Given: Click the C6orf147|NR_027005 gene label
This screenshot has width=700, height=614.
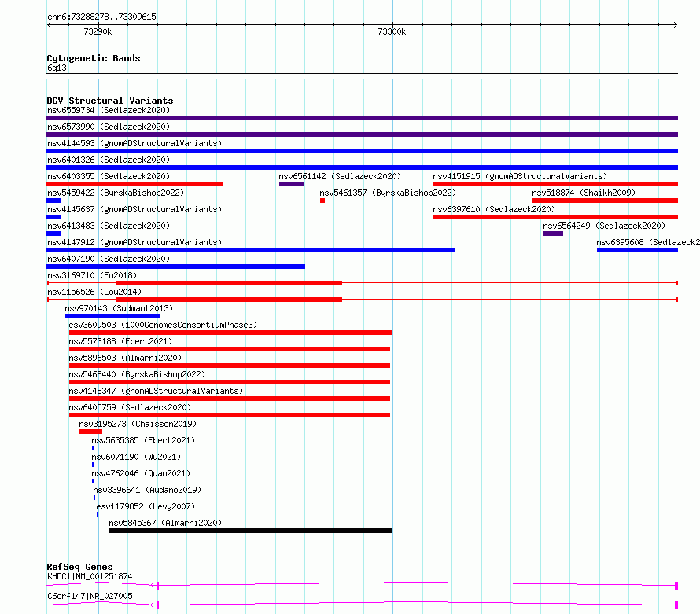Looking at the screenshot, I should coord(90,596).
